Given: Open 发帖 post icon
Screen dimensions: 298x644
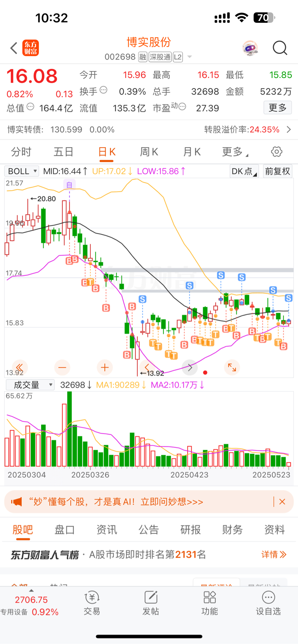Looking at the screenshot, I should point(151,603).
